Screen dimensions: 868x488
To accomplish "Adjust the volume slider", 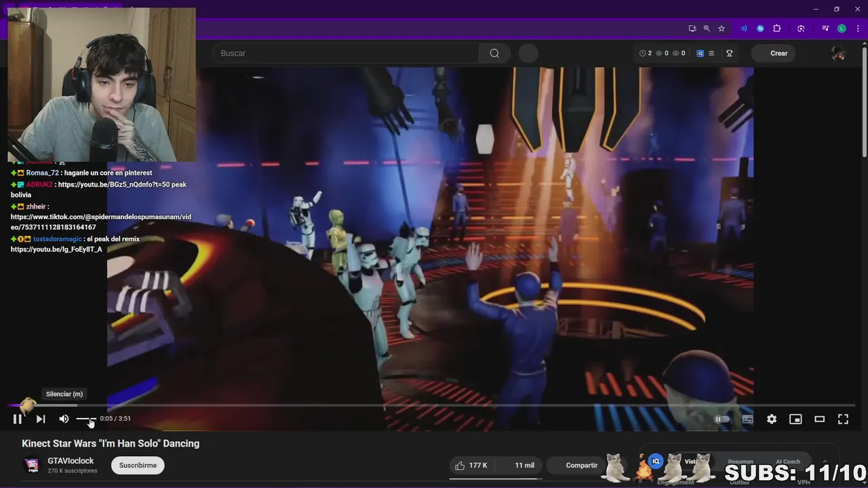I will [x=86, y=419].
